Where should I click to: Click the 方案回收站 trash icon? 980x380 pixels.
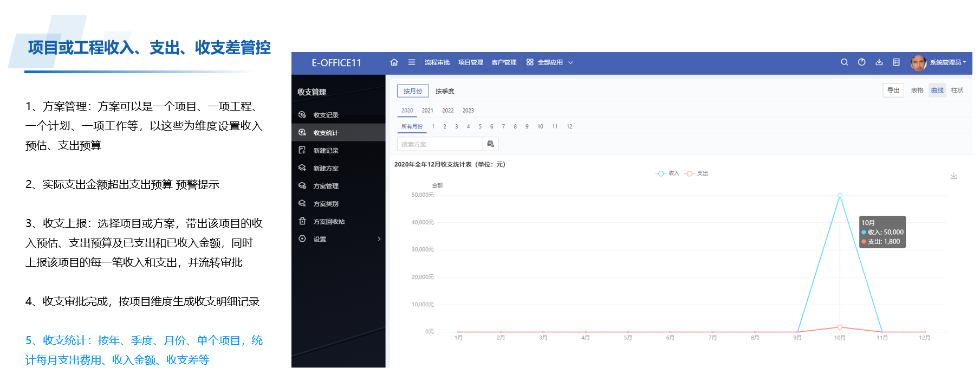coord(302,221)
